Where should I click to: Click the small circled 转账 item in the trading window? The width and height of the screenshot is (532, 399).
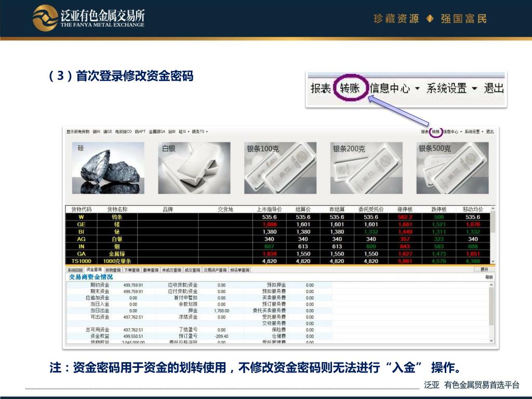436,131
